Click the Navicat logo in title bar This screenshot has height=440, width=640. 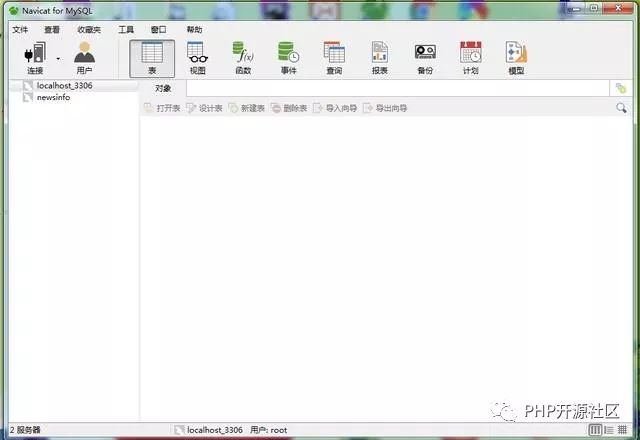pos(14,11)
